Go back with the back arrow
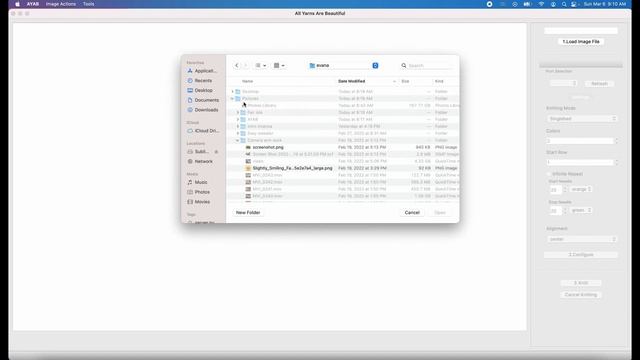The width and height of the screenshot is (640, 360). point(236,65)
